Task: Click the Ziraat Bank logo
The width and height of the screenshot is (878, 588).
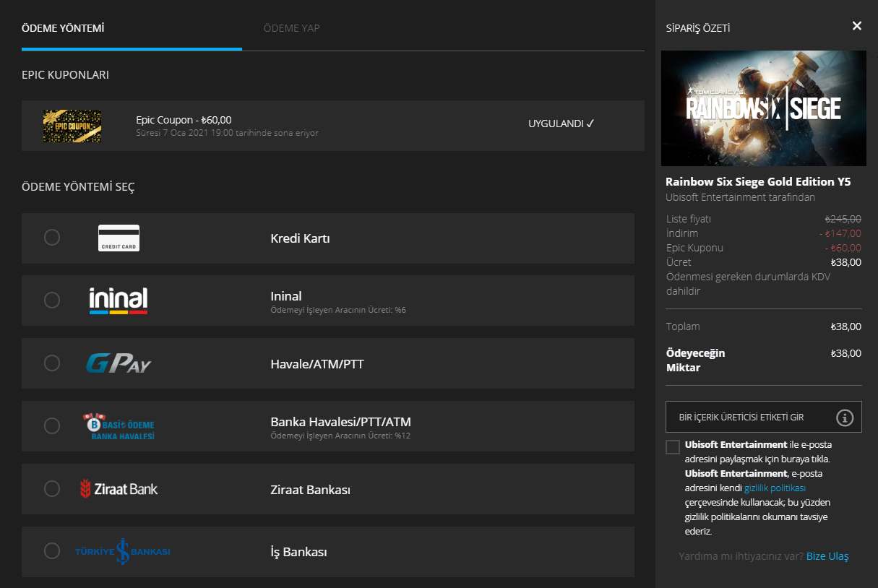Action: click(119, 489)
